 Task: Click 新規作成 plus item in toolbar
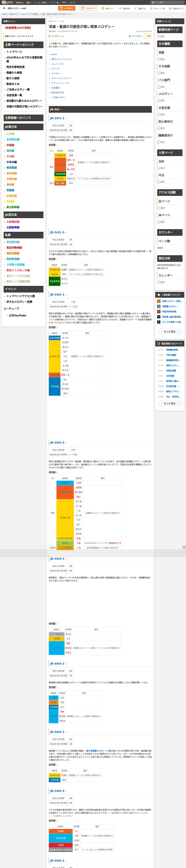click(x=124, y=8)
